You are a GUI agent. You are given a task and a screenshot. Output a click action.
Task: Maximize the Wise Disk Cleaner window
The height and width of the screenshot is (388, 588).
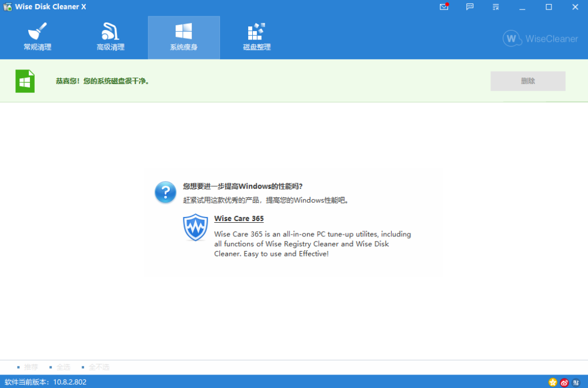click(549, 6)
